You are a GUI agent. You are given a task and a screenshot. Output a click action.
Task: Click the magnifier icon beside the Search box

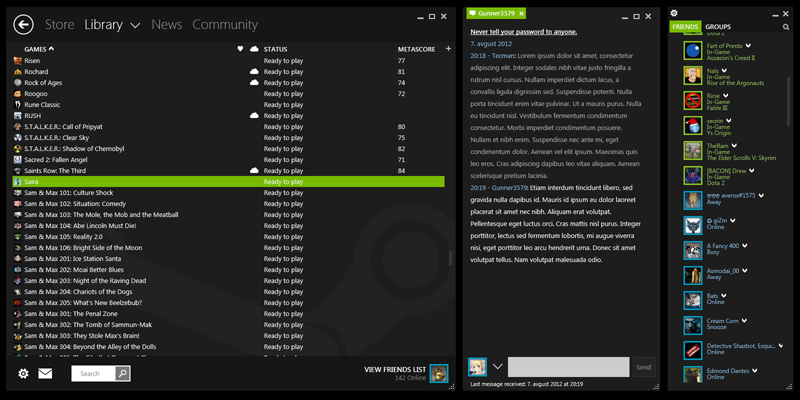[x=122, y=374]
